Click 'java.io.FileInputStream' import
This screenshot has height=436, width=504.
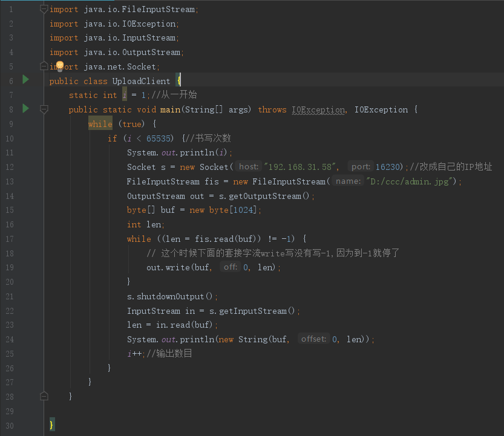(139, 9)
